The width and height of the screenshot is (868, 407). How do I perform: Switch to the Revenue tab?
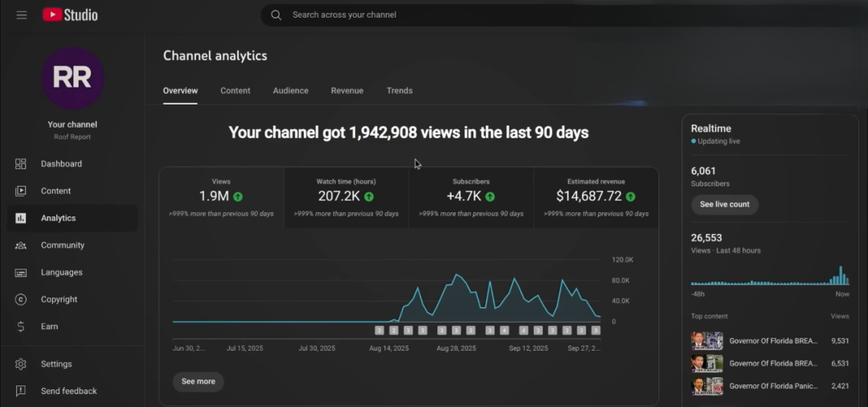pos(347,91)
